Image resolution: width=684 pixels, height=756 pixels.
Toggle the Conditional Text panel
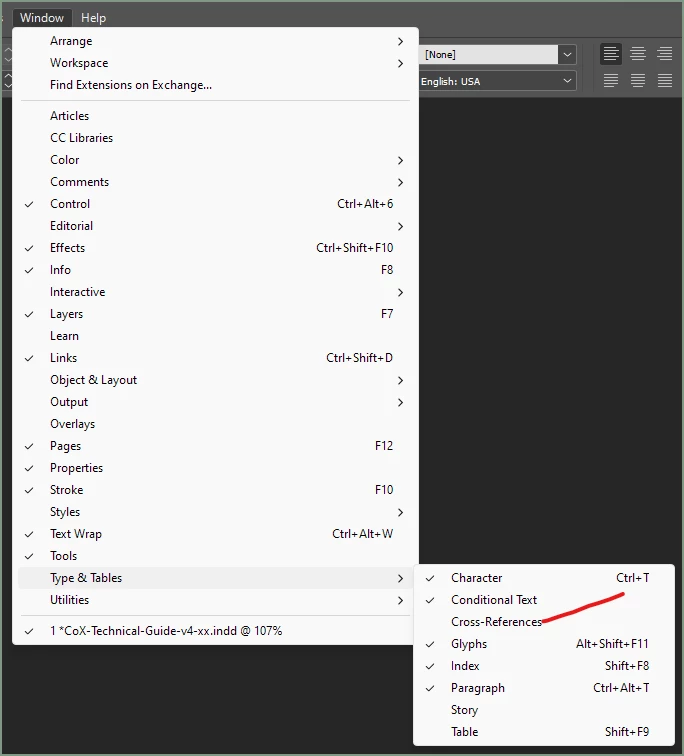point(544,600)
